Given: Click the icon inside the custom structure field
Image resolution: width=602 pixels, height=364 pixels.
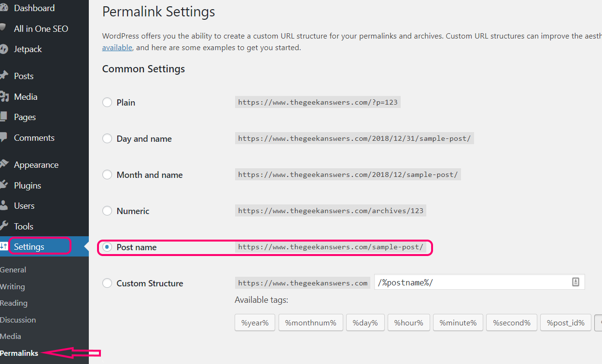Looking at the screenshot, I should pos(575,282).
